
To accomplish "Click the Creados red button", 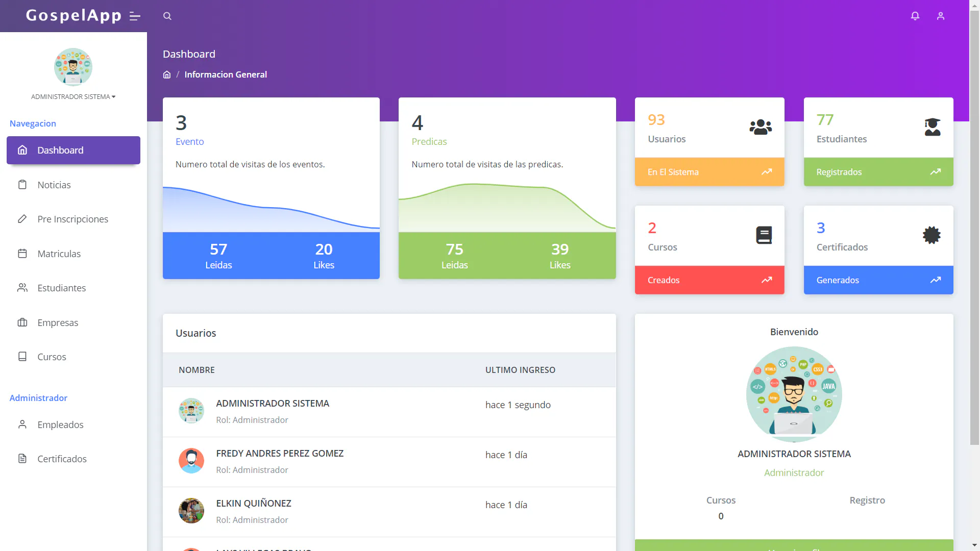I will (709, 280).
